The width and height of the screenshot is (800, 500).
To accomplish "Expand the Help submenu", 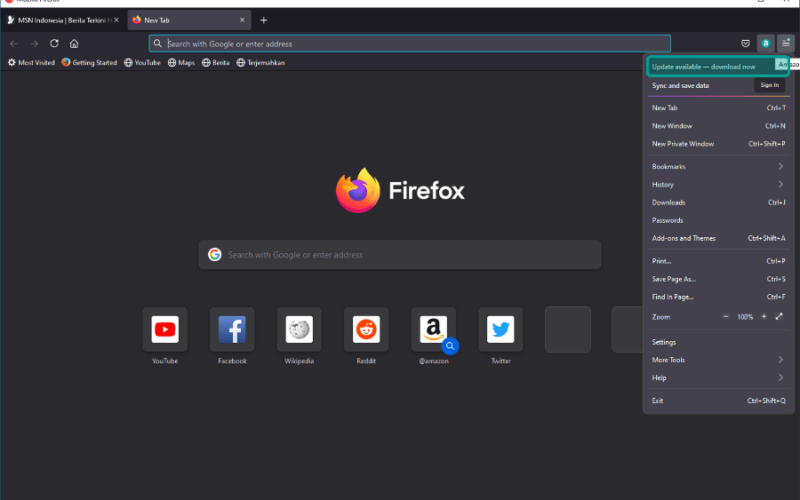I will (718, 378).
